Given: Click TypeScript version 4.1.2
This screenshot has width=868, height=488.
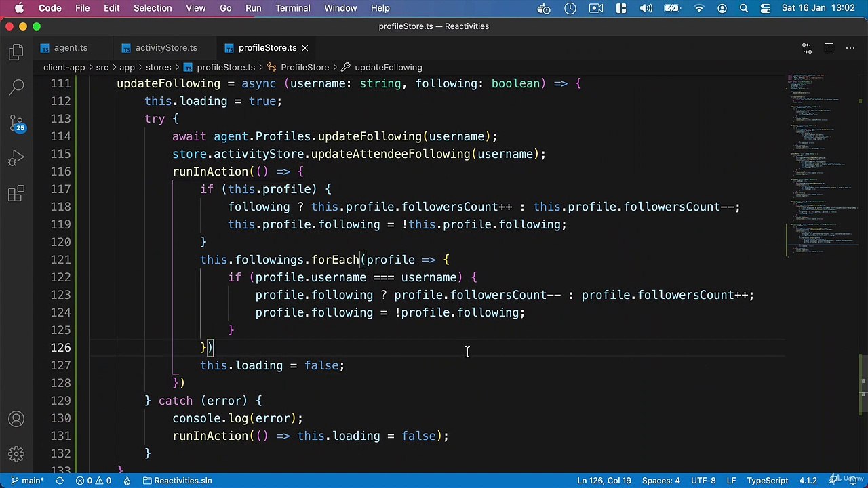Looking at the screenshot, I should pyautogui.click(x=808, y=481).
